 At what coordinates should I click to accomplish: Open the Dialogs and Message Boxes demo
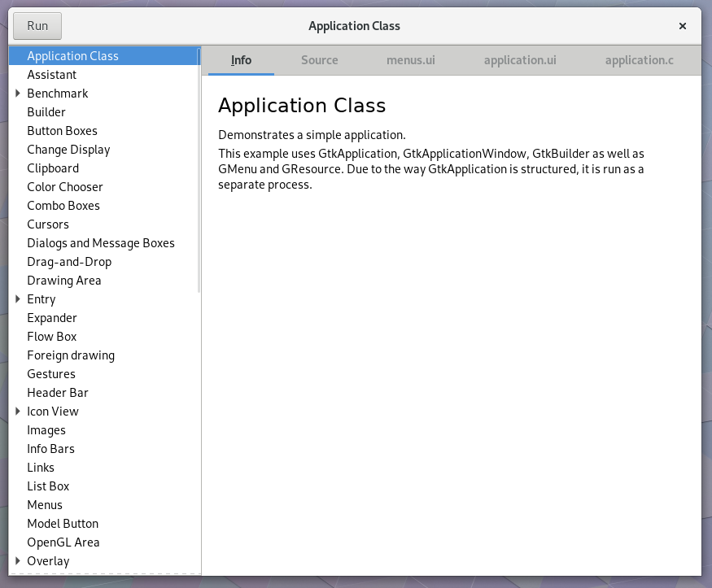[101, 243]
